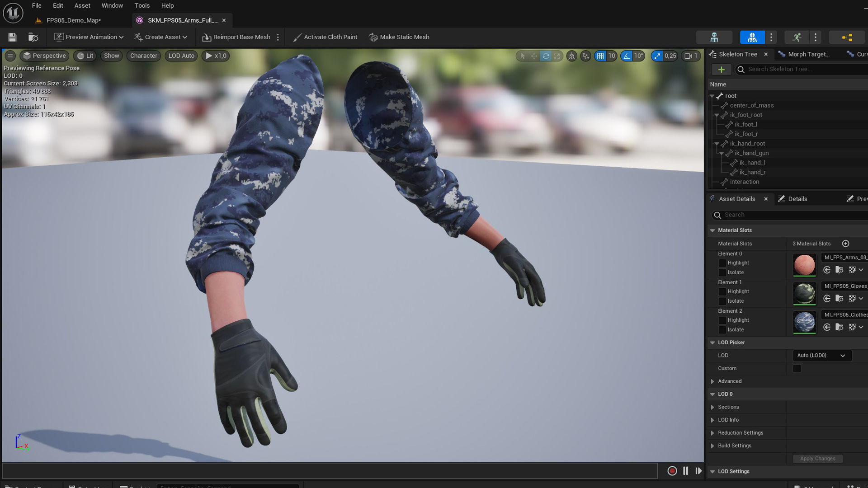Open options next to Animation mode
Viewport: 868px width, 488px height.
click(816, 37)
